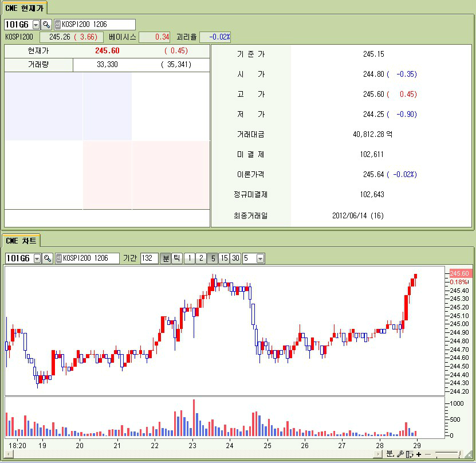The height and width of the screenshot is (463, 476).
Task: Open the interval dropdown showing 5
Action: point(261,258)
